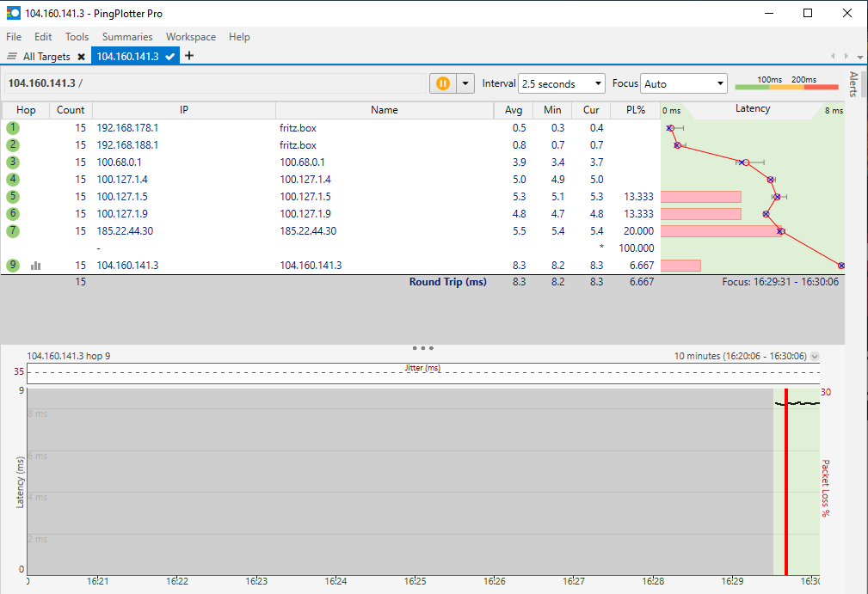Click the 20.000 packet loss value
Viewport: 868px width, 594px height.
point(639,230)
